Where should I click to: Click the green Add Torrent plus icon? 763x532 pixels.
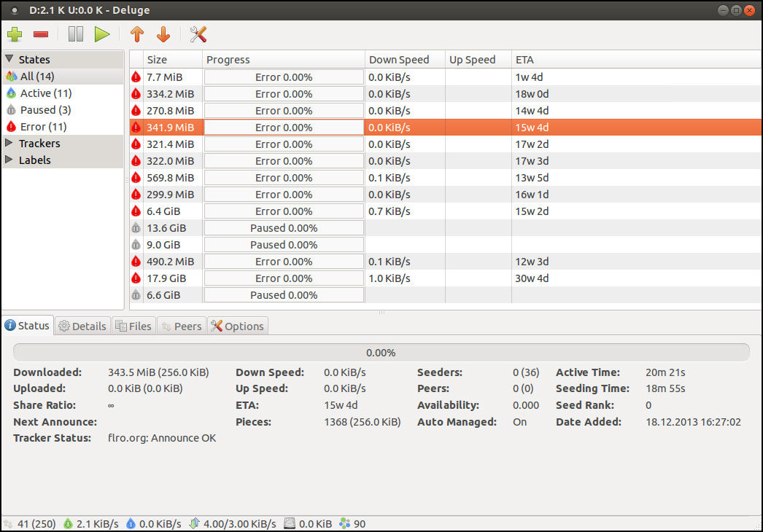click(15, 34)
